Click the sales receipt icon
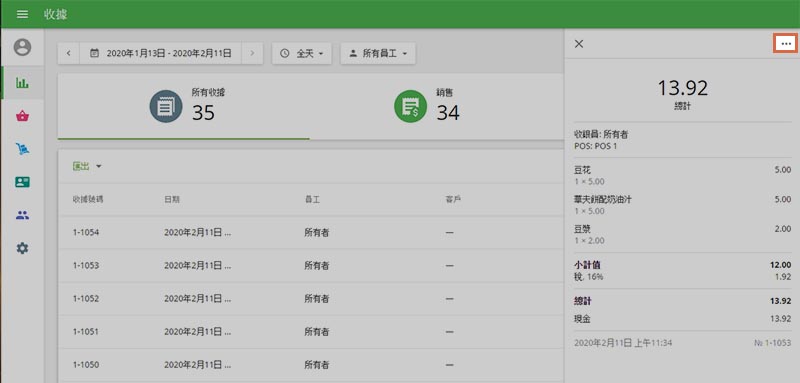The width and height of the screenshot is (800, 383). (x=410, y=106)
